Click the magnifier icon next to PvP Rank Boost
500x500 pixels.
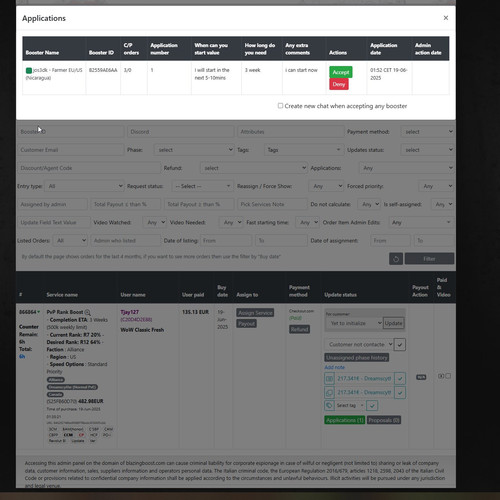pos(88,312)
